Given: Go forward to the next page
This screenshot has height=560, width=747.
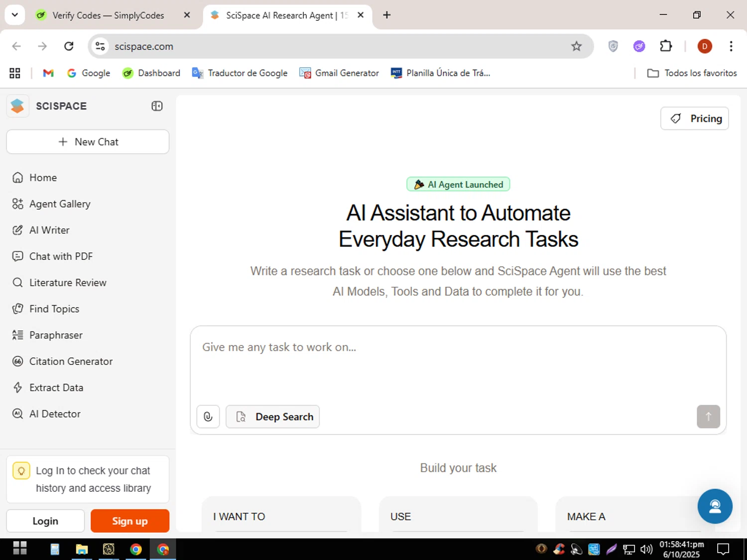Looking at the screenshot, I should [42, 46].
